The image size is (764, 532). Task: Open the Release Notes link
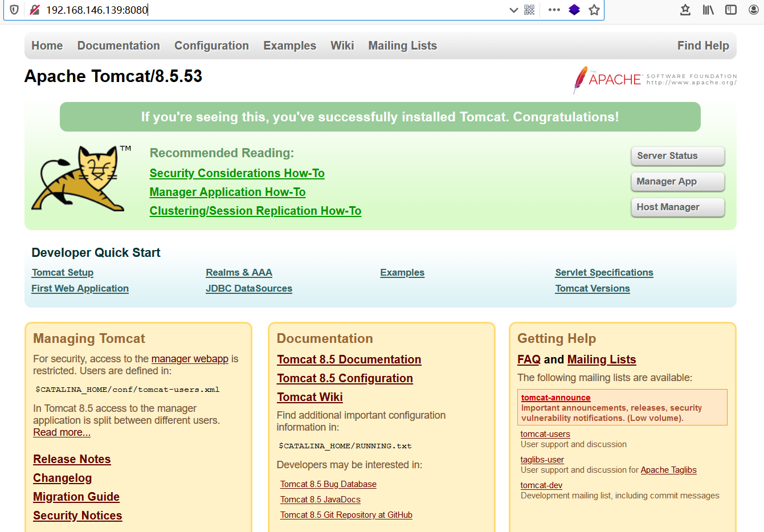[72, 459]
